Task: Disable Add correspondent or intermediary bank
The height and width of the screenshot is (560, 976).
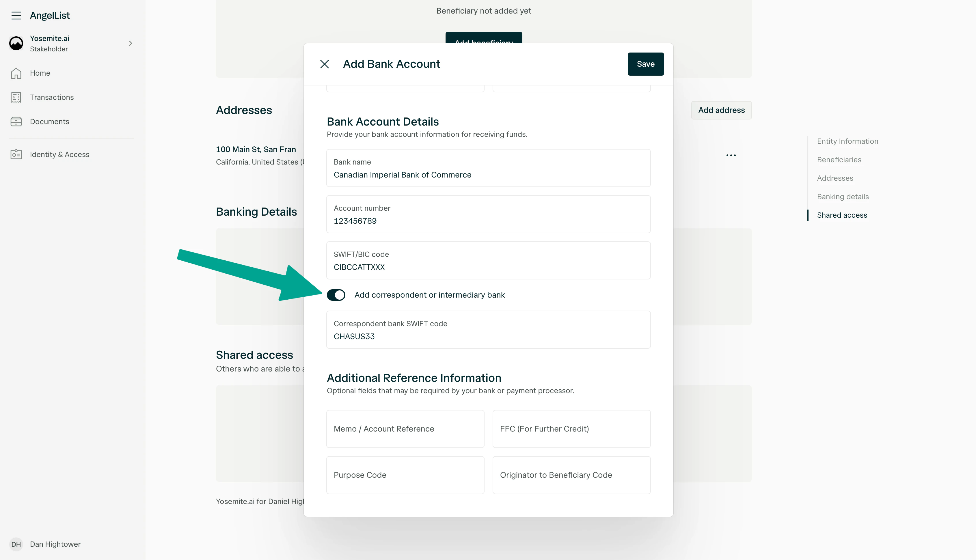Action: pyautogui.click(x=336, y=295)
